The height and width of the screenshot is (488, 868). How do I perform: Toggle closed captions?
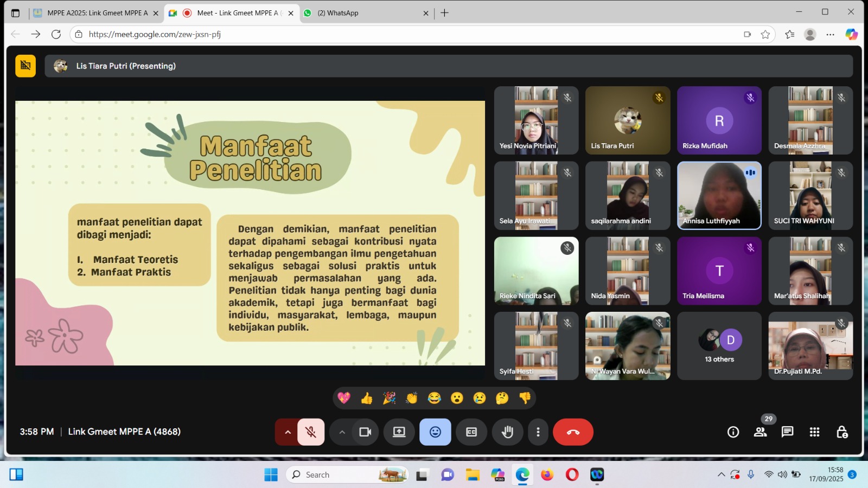click(471, 432)
